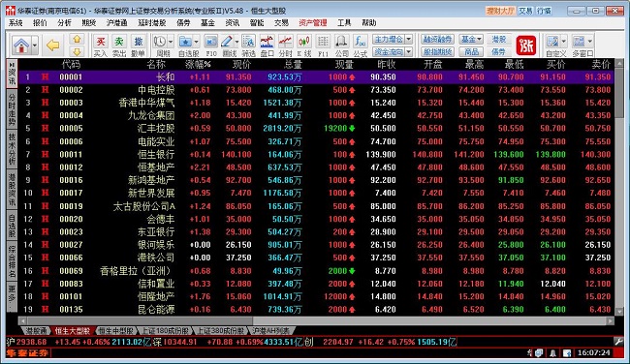Expand the 资金流向 dropdown
630x364 pixels.
tap(409, 51)
